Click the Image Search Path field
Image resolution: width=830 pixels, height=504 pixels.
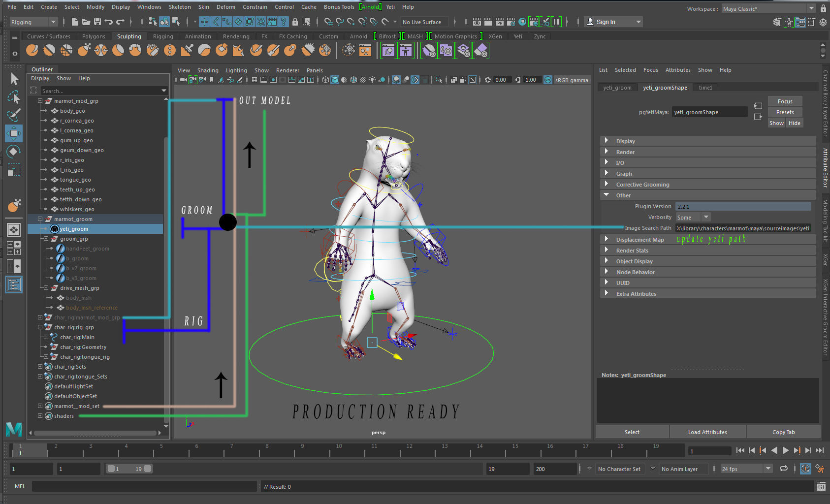(x=743, y=228)
